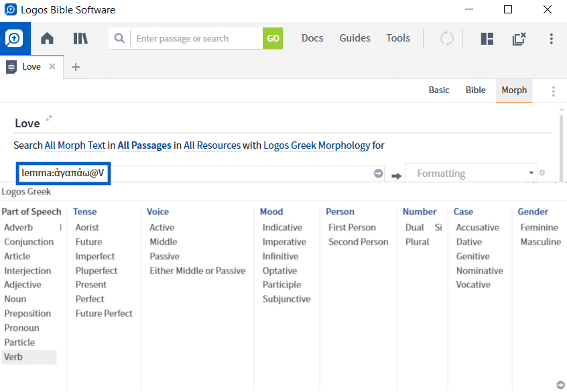This screenshot has width=567, height=392.
Task: Click the sync icon in the toolbar
Action: (x=446, y=38)
